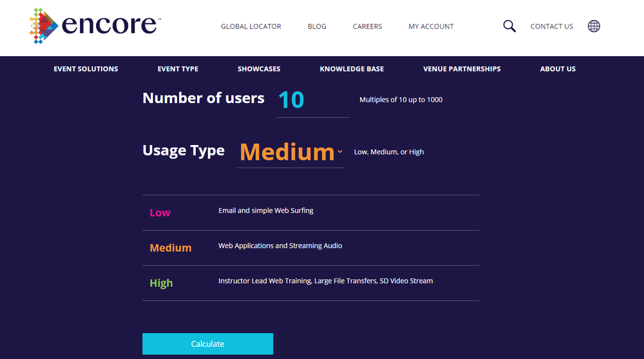644x359 pixels.
Task: Open the search magnifier icon
Action: [509, 26]
